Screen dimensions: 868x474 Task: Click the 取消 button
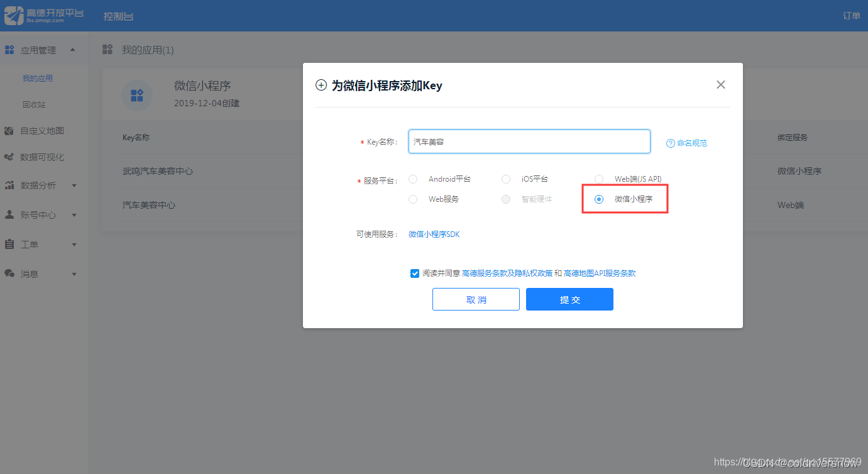(x=476, y=299)
